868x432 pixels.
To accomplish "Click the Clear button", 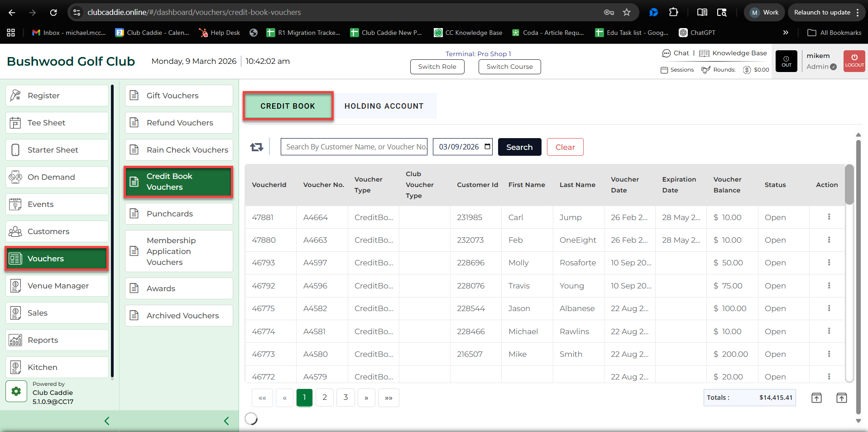I will 565,147.
